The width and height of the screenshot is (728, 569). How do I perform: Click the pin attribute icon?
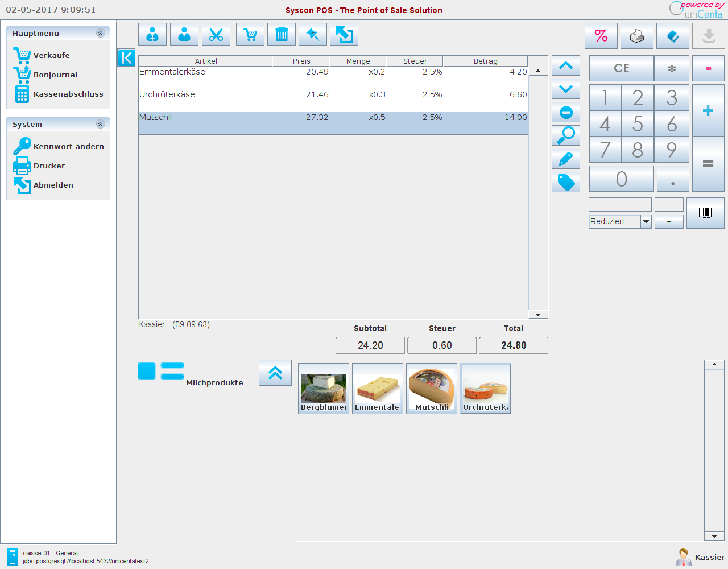[x=312, y=34]
